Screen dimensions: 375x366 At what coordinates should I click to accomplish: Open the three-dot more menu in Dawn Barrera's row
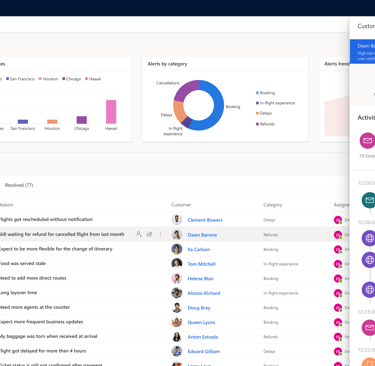pyautogui.click(x=160, y=234)
